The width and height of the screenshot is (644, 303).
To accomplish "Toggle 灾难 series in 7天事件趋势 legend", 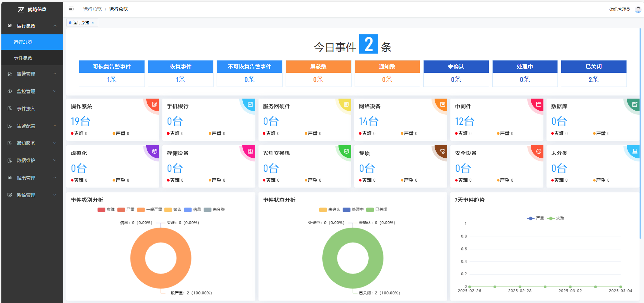I will 556,218.
